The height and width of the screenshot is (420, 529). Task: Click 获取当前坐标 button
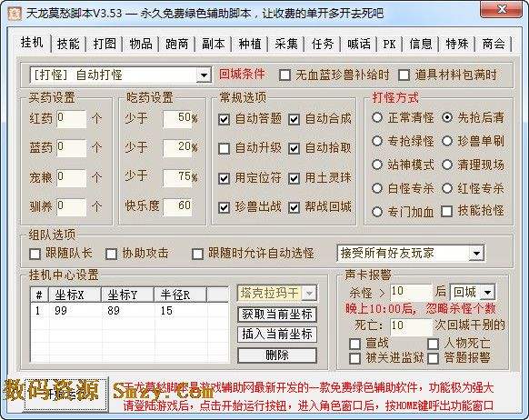click(x=277, y=315)
